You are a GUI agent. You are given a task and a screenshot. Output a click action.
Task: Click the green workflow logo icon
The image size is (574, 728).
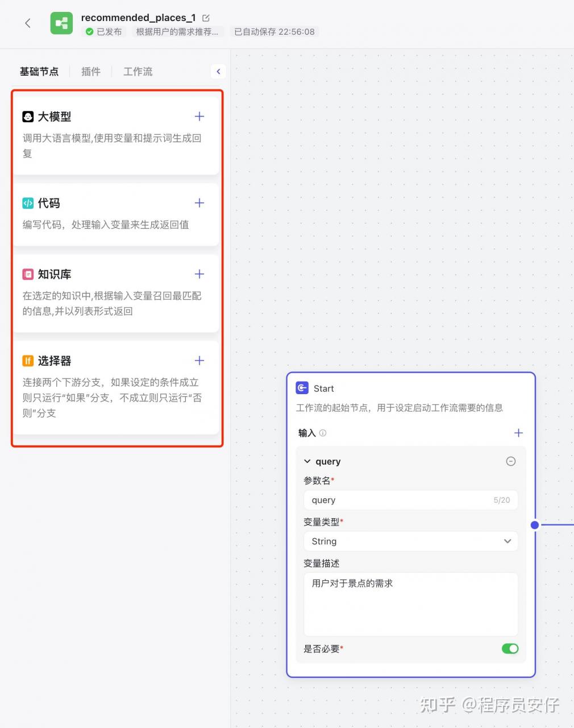pyautogui.click(x=61, y=23)
